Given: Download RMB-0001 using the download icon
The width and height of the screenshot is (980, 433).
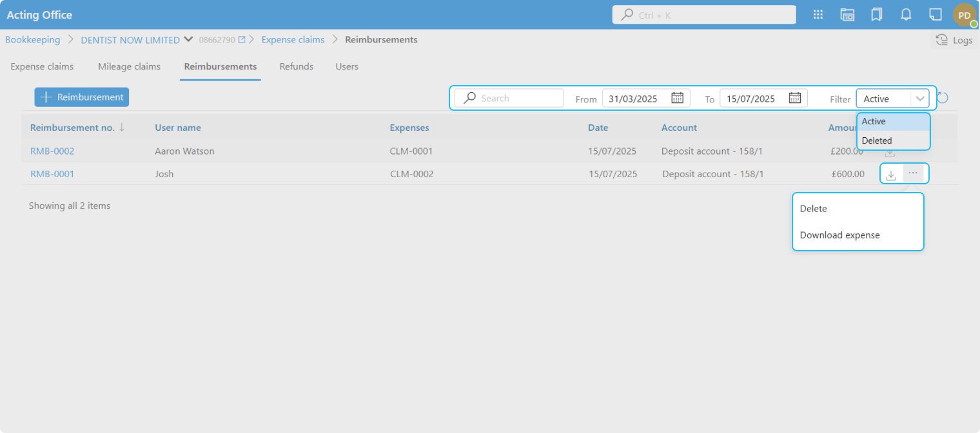Looking at the screenshot, I should point(891,175).
